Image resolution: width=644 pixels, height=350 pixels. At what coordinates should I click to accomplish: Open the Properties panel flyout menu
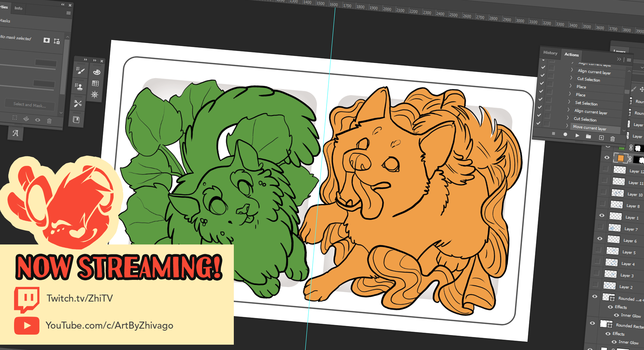68,13
